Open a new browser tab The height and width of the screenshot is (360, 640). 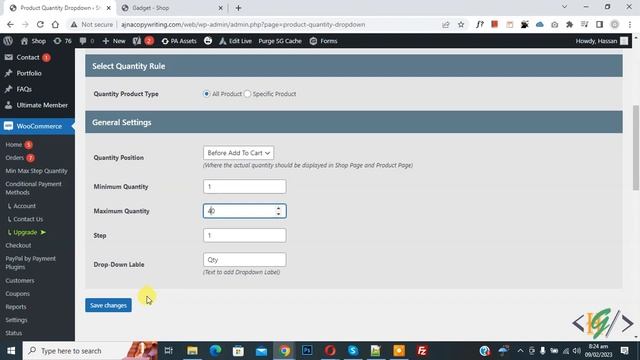pyautogui.click(x=238, y=8)
